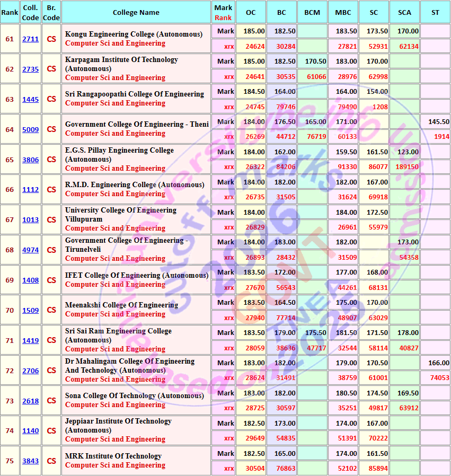The height and width of the screenshot is (476, 451).
Task: Click college code 1013 link
Action: (x=30, y=219)
